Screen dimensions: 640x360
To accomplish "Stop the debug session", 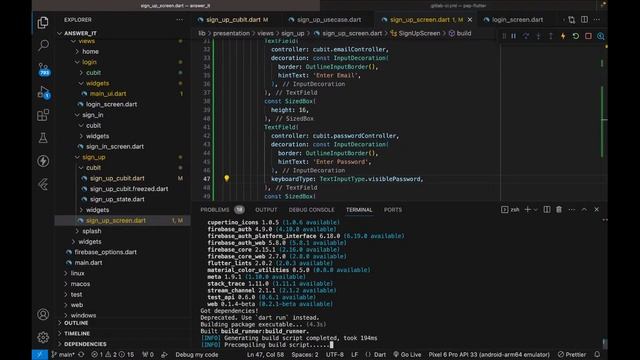I will tap(588, 36).
